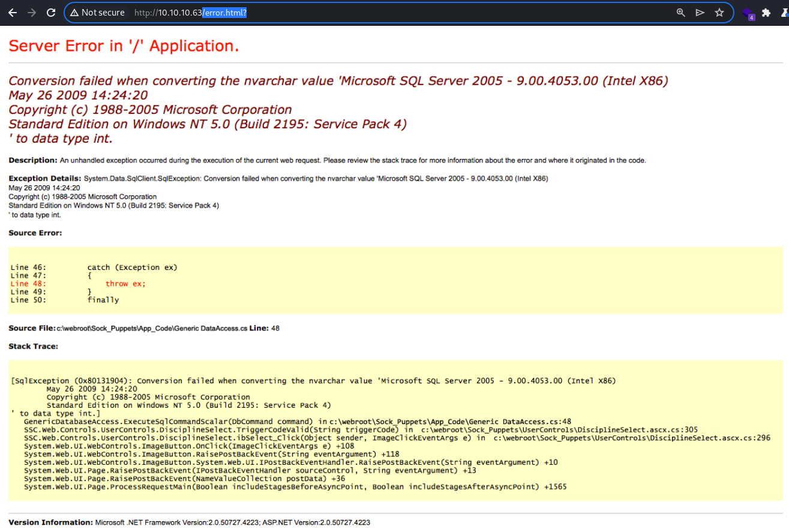
Task: Click the 'DisciplineSelect.TriggerCodeValid' stack trace line
Action: click(x=361, y=429)
